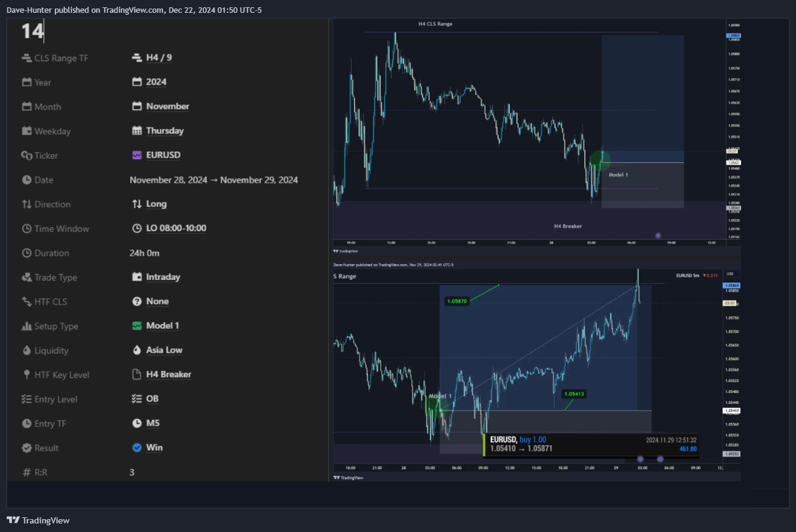Click the bar chart icon beside Setup Type
The width and height of the screenshot is (796, 532).
(x=26, y=326)
